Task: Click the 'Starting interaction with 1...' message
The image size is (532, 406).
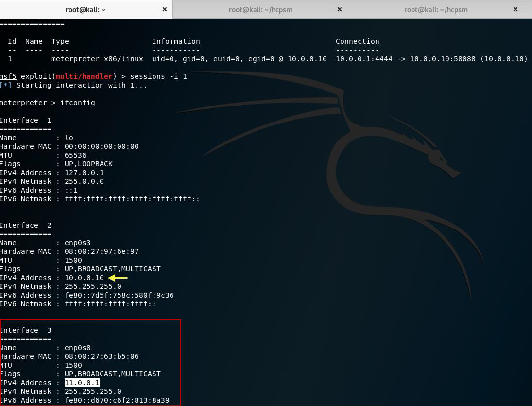Action: 82,85
